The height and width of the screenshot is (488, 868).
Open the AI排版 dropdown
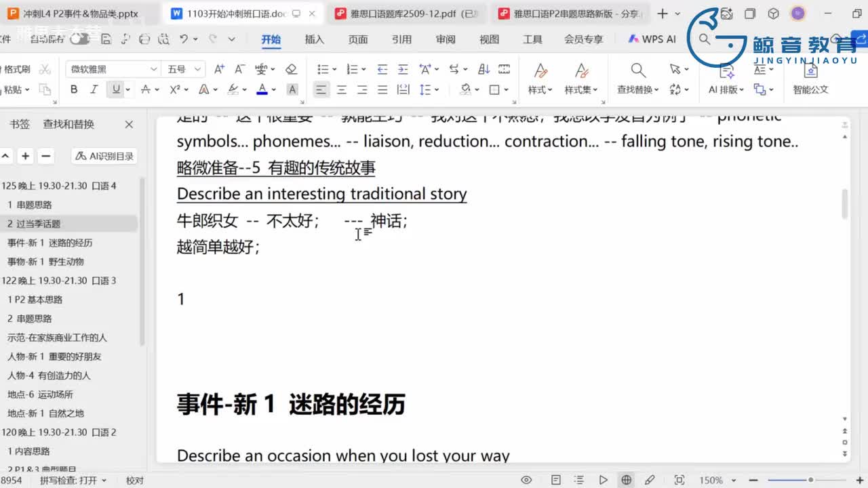click(726, 89)
